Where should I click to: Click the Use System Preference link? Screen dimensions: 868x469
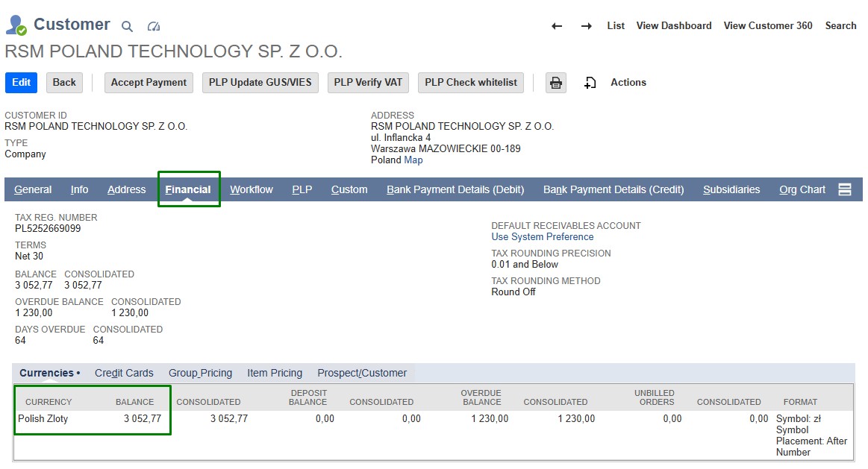point(543,237)
